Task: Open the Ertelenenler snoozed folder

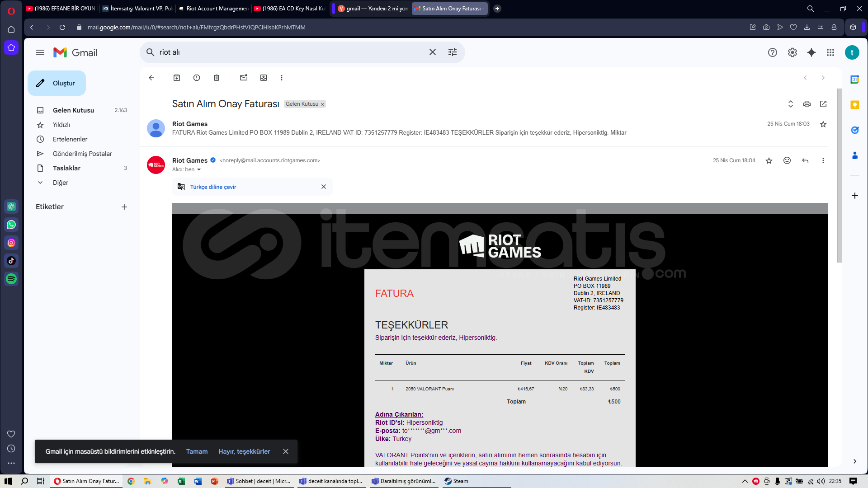Action: (x=70, y=139)
